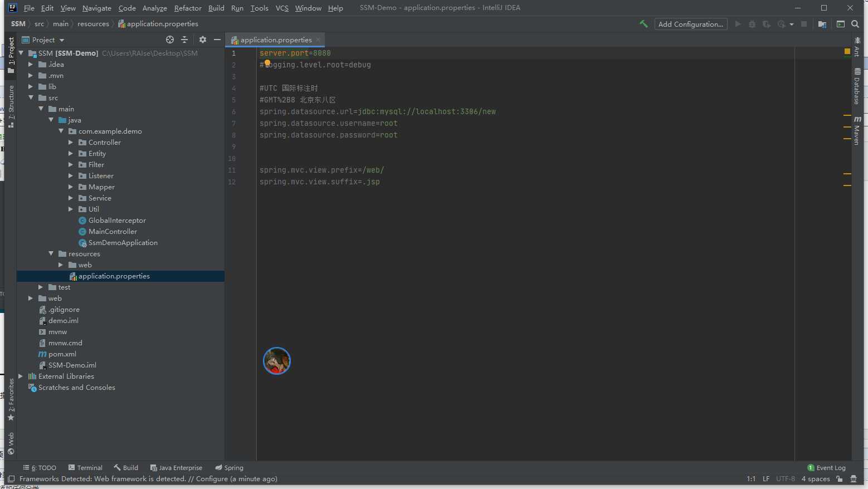Click the circular avatar image in editor
The width and height of the screenshot is (868, 489).
click(277, 361)
